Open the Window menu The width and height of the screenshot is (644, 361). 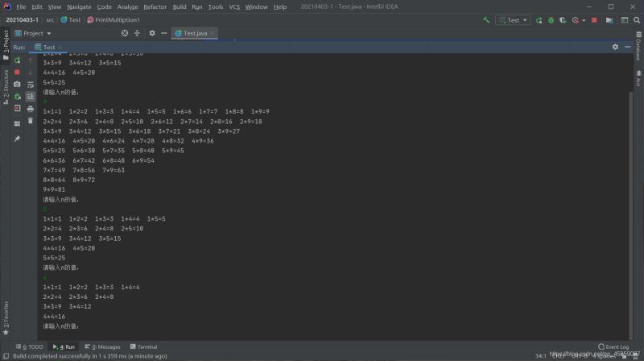[256, 6]
